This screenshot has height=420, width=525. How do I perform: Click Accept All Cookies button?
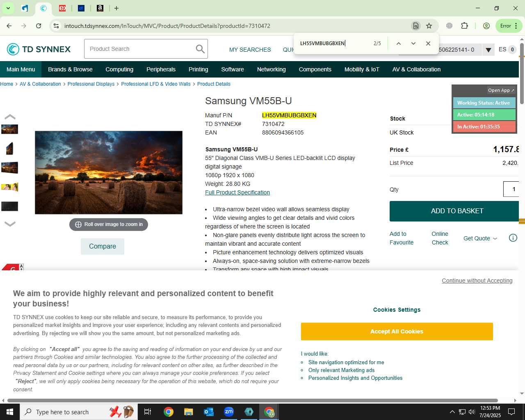(397, 331)
